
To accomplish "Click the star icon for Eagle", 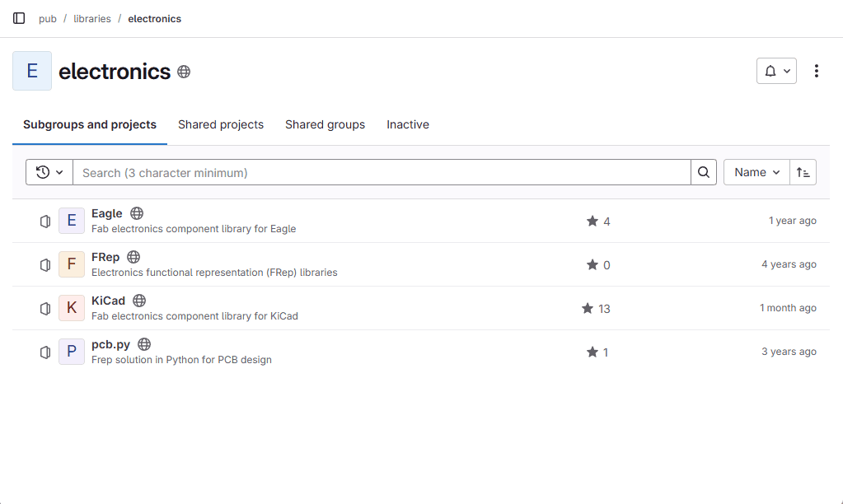I will click(592, 222).
